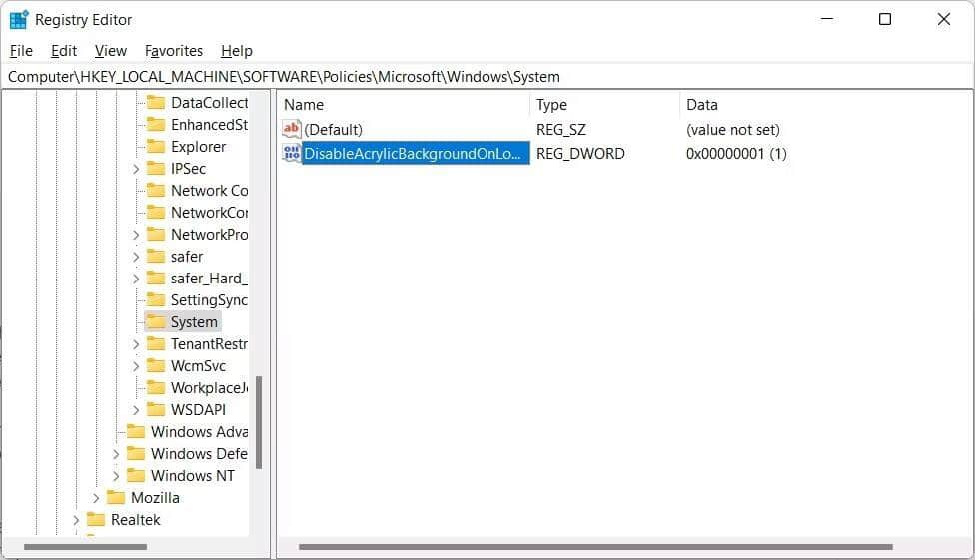Screen dimensions: 975x560
Task: Click the Explorer folder icon
Action: pos(155,147)
